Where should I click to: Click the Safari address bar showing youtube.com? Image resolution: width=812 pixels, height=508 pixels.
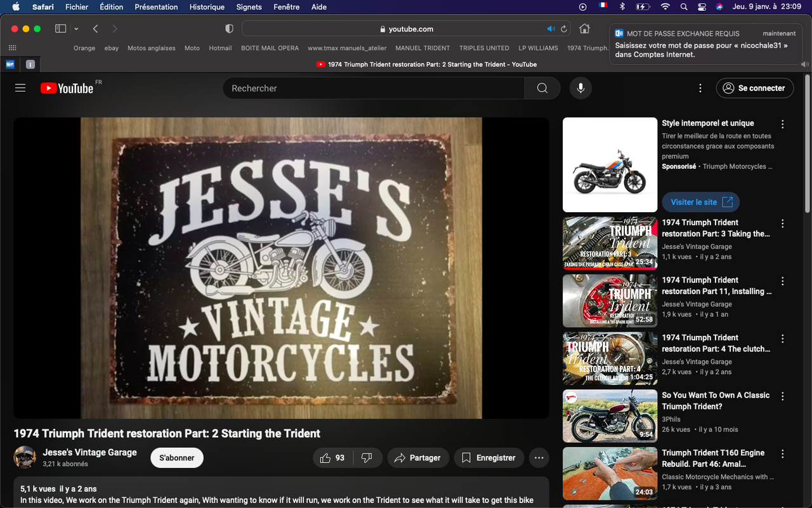coord(406,29)
